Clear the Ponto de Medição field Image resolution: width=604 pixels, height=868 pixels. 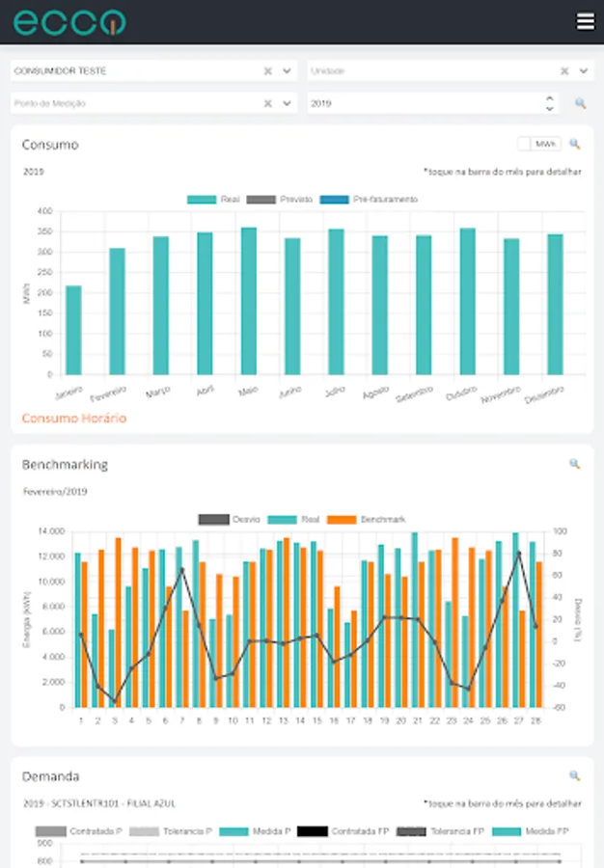[x=268, y=103]
